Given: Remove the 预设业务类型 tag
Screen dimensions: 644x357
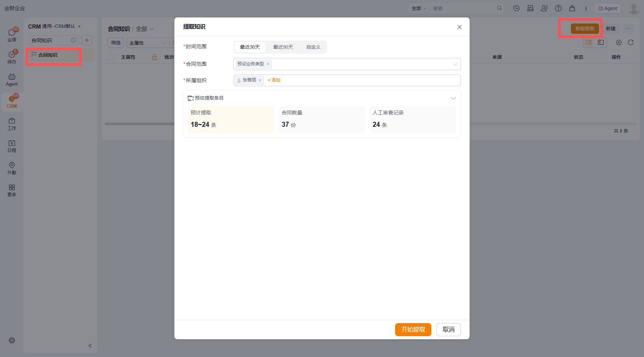Looking at the screenshot, I should point(268,64).
